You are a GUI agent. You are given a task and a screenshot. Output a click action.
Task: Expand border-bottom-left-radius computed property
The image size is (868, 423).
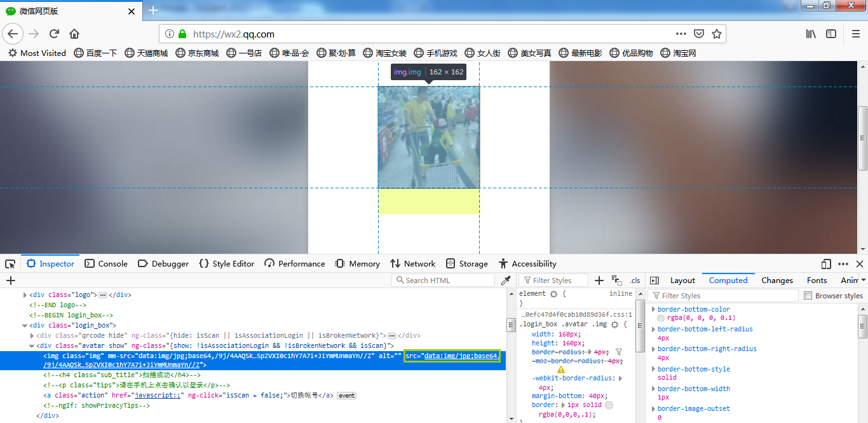(x=653, y=329)
